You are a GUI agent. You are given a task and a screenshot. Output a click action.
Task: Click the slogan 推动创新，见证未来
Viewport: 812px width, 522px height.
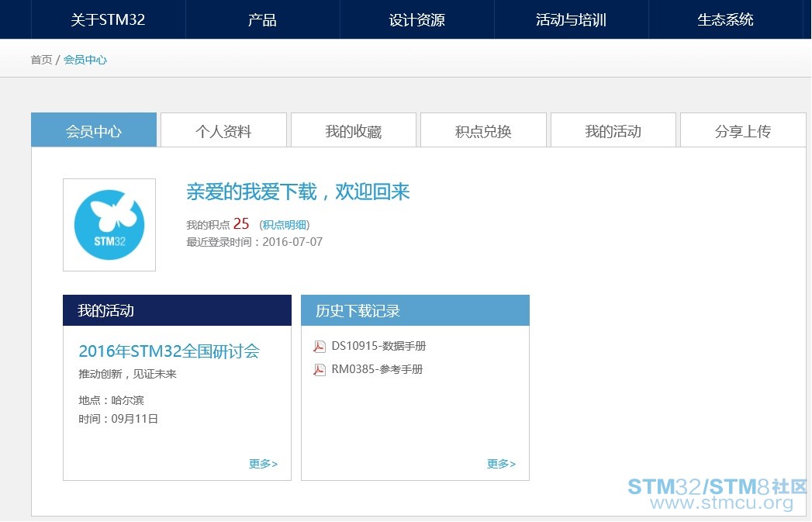pyautogui.click(x=127, y=374)
